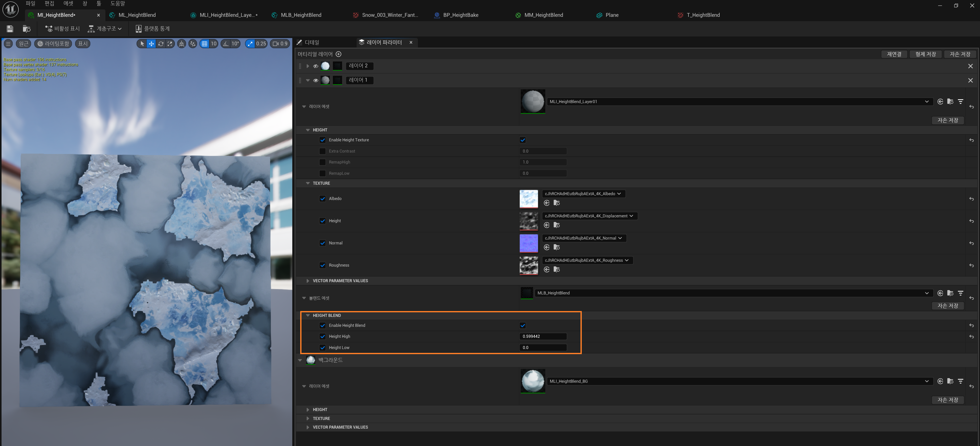The image size is (980, 446).
Task: Reset the Height High value to default
Action: click(971, 337)
